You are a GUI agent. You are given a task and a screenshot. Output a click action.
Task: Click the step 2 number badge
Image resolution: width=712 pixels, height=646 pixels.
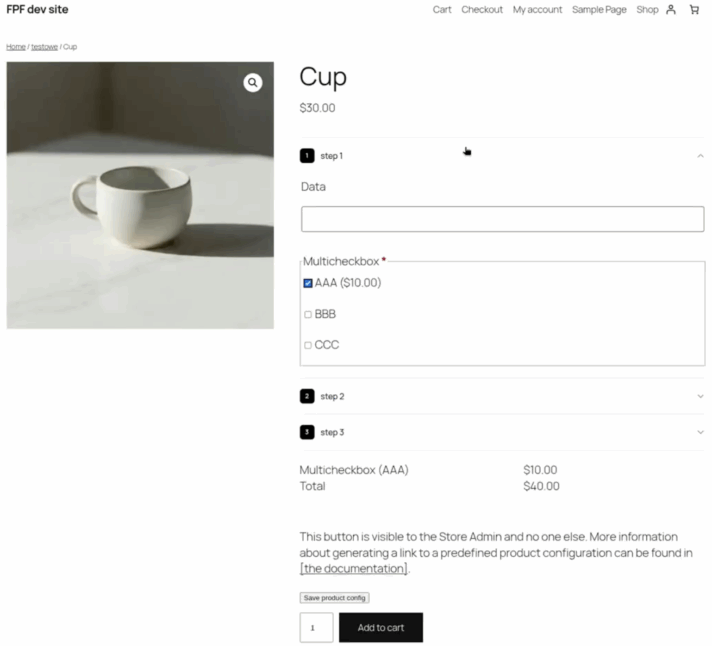pyautogui.click(x=307, y=396)
